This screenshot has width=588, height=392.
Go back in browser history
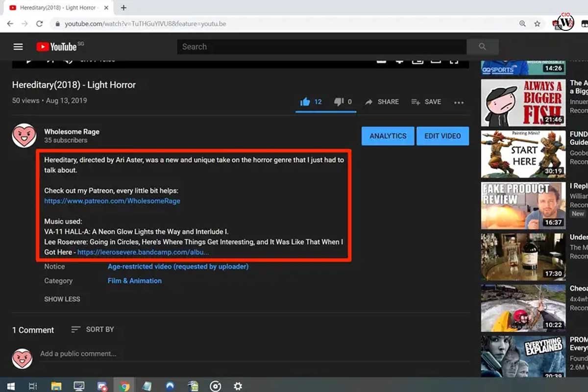10,24
